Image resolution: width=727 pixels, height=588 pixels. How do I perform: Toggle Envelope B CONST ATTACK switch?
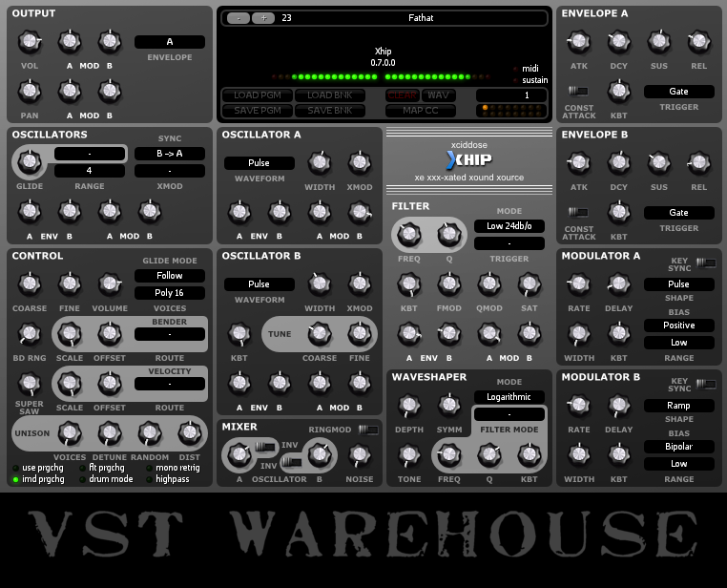tap(578, 212)
